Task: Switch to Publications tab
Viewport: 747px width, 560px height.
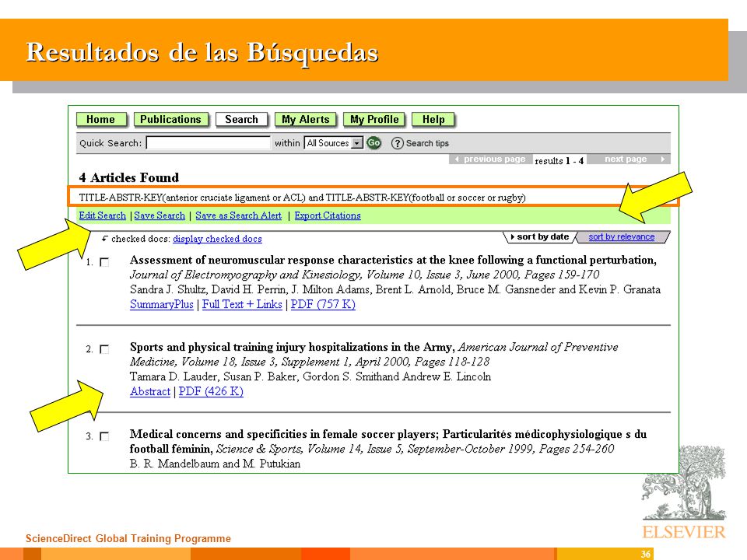Action: point(171,120)
